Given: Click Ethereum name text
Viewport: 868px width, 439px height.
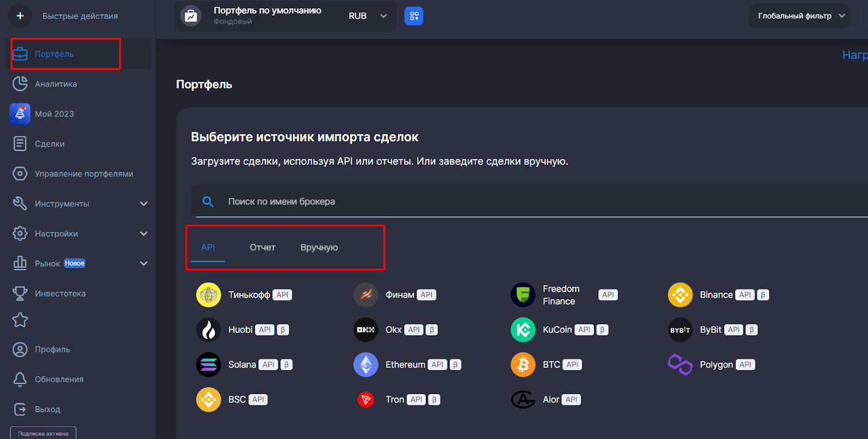Looking at the screenshot, I should (405, 365).
